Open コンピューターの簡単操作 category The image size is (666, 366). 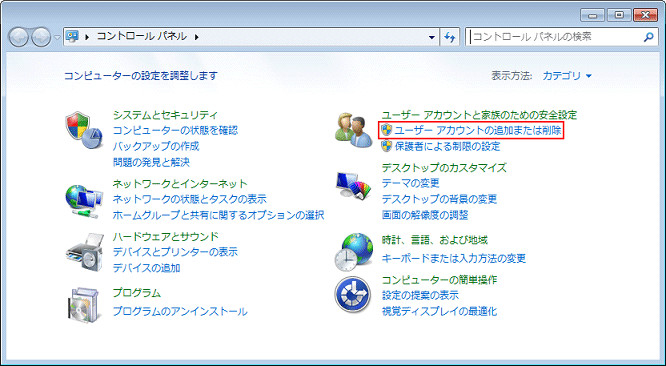(x=439, y=280)
